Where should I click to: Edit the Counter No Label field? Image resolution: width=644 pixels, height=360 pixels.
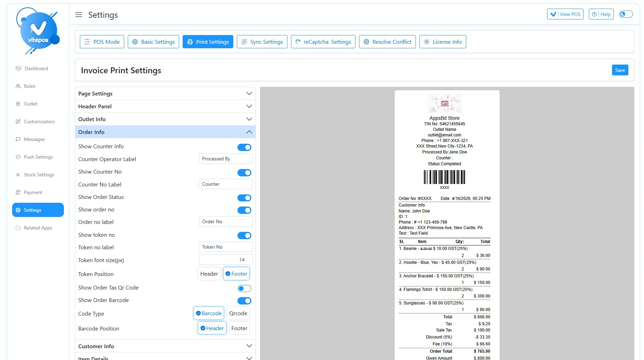[x=226, y=184]
